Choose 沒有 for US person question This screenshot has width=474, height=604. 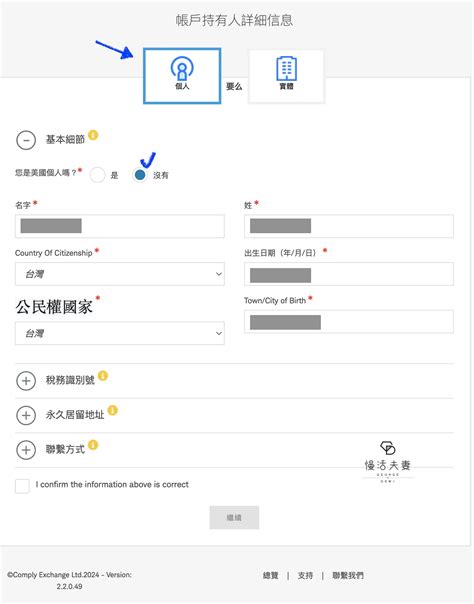140,175
